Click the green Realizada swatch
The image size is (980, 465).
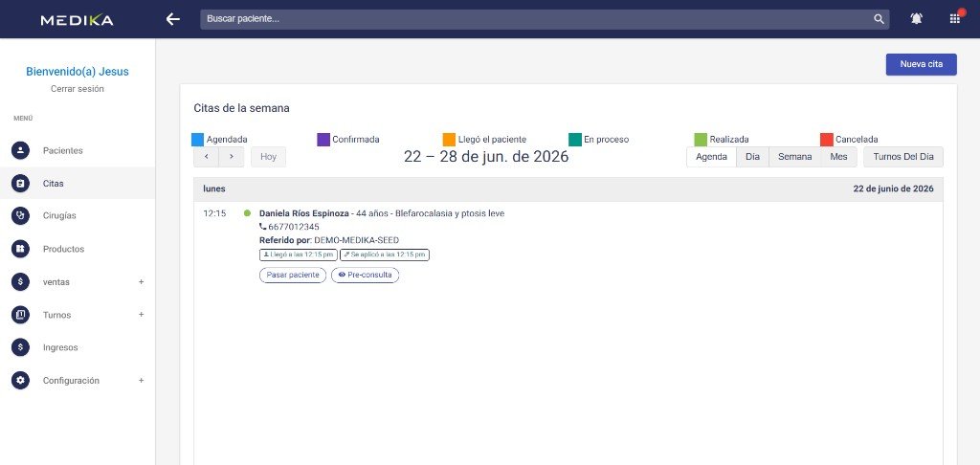701,140
